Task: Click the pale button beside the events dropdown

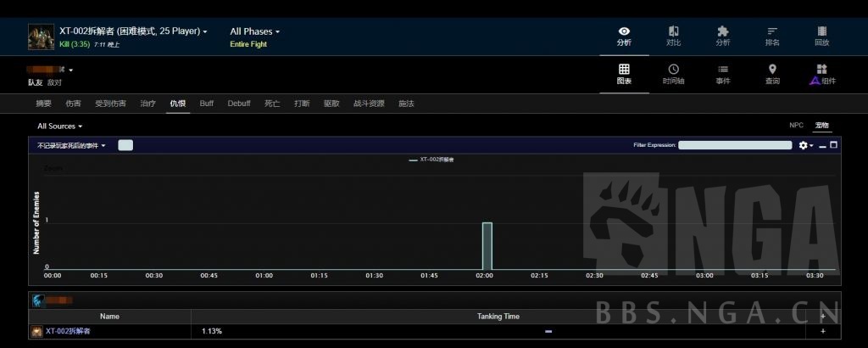Action: tap(125, 145)
